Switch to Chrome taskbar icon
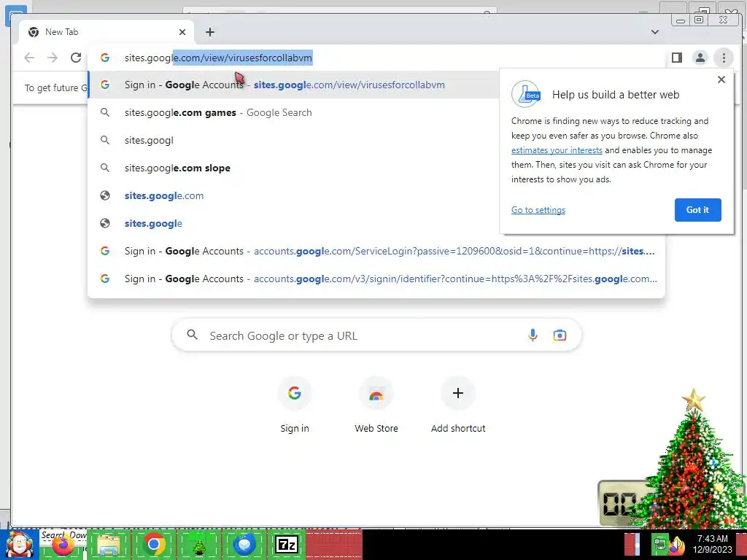The height and width of the screenshot is (560, 747). tap(153, 544)
